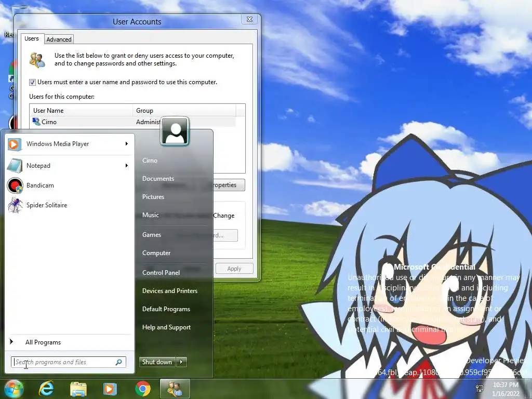Open Internet Explorer from taskbar
This screenshot has height=399, width=532.
46,389
